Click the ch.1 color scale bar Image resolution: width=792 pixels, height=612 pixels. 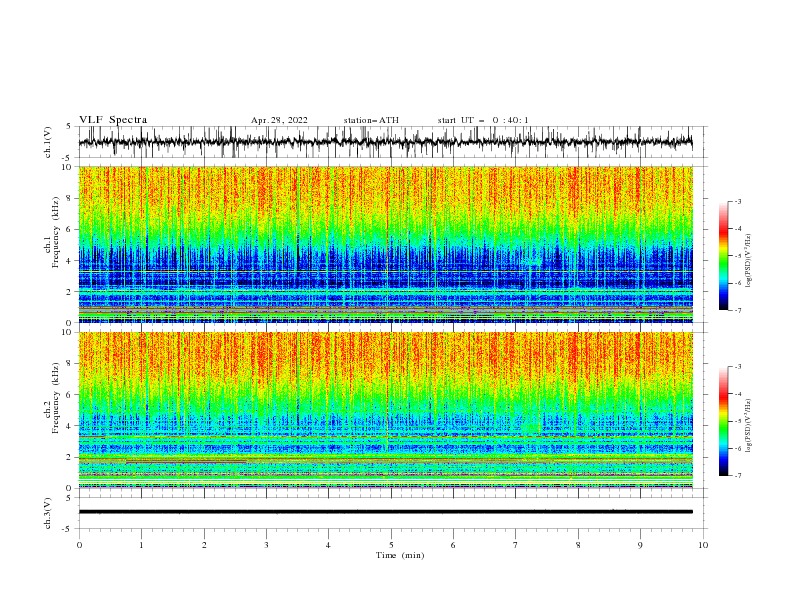click(723, 256)
